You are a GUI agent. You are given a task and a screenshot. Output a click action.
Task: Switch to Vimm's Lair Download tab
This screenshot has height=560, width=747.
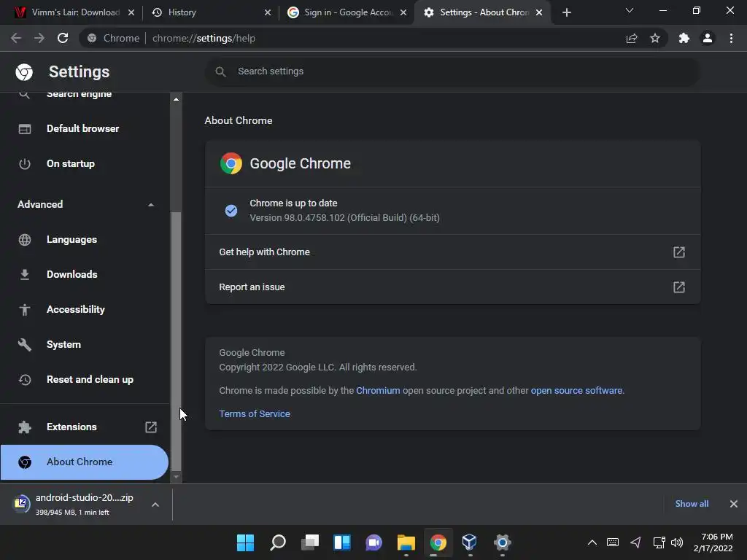pos(75,12)
